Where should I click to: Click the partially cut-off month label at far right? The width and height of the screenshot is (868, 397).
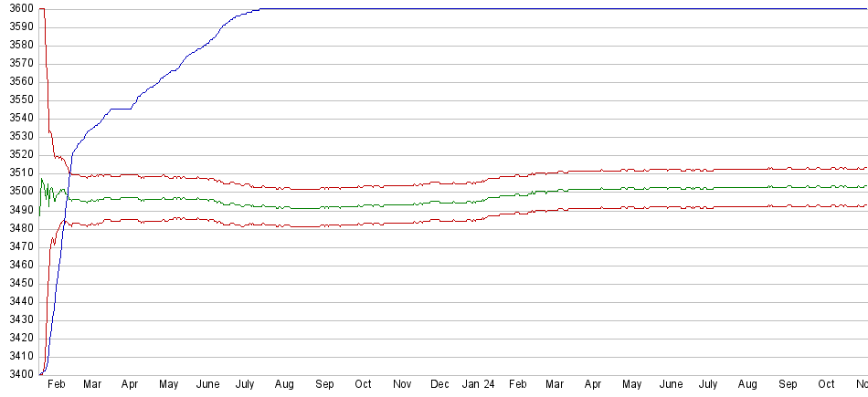coord(861,385)
